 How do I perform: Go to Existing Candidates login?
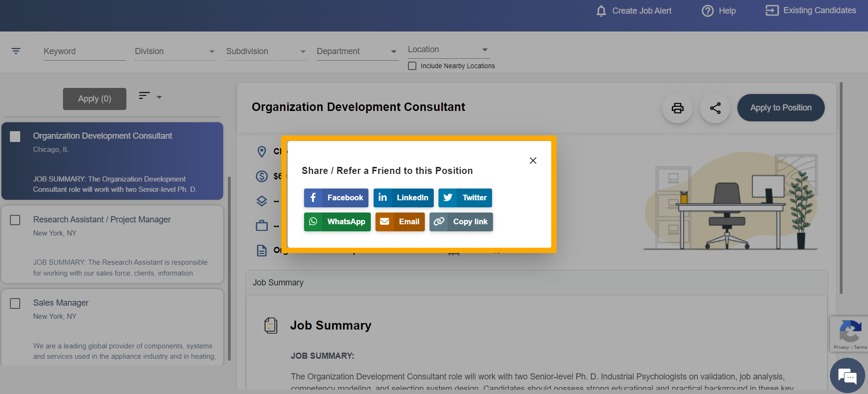coord(811,10)
